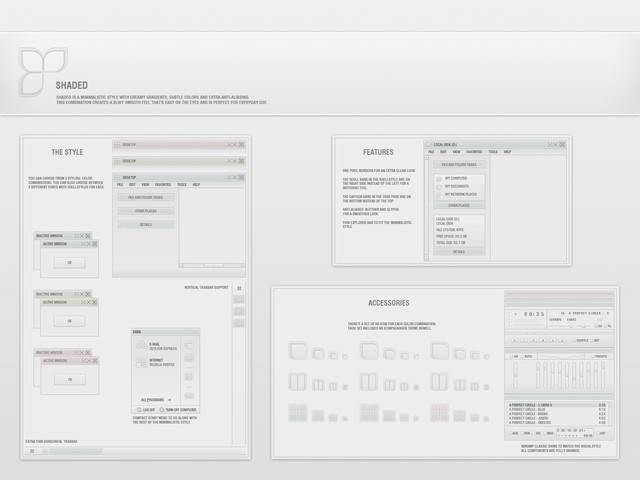Screen dimensions: 640x480
Task: Expand Details pane in blue Desktop window
Action: [146, 224]
